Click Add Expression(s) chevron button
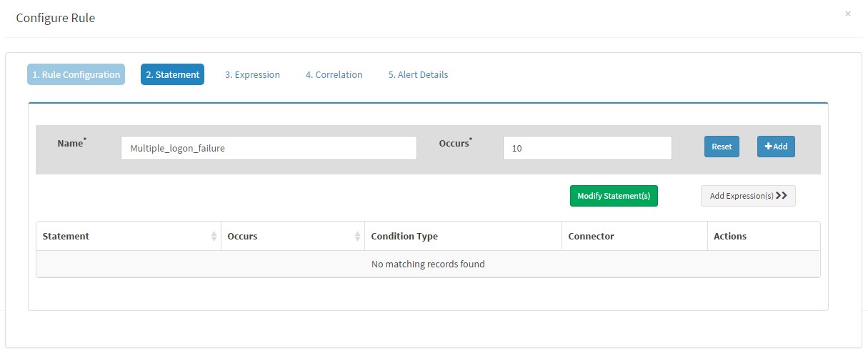Viewport: 868px width, 356px height. (748, 196)
